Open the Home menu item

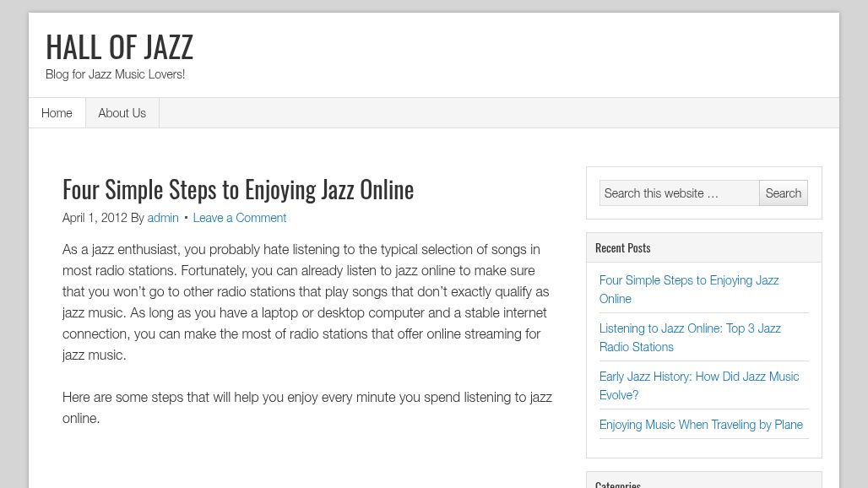click(x=57, y=113)
